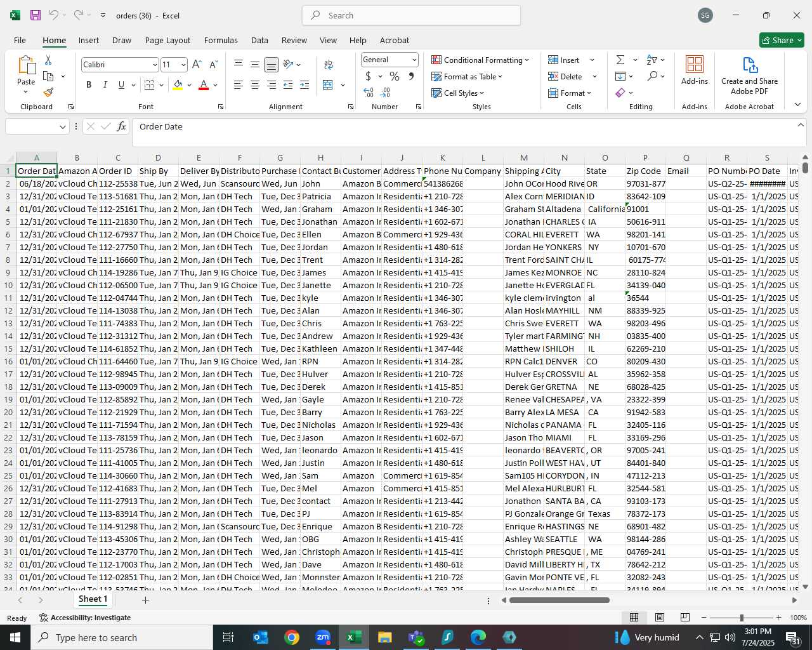
Task: Open the Add-ins button
Action: 695,70
